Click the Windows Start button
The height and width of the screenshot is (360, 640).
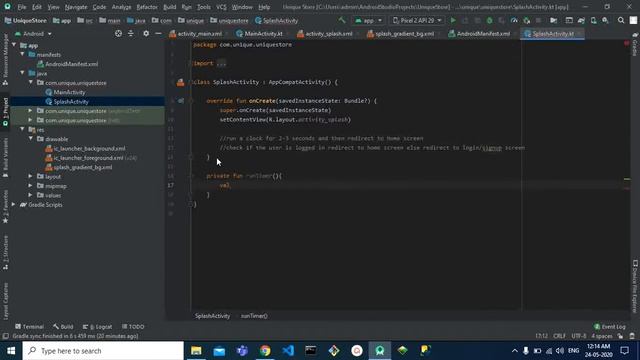(11, 351)
